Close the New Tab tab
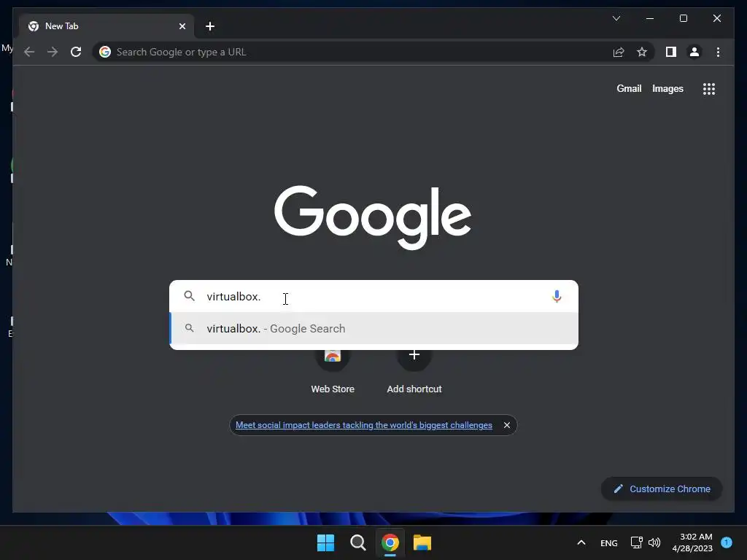Viewport: 747px width, 560px height. [x=182, y=26]
